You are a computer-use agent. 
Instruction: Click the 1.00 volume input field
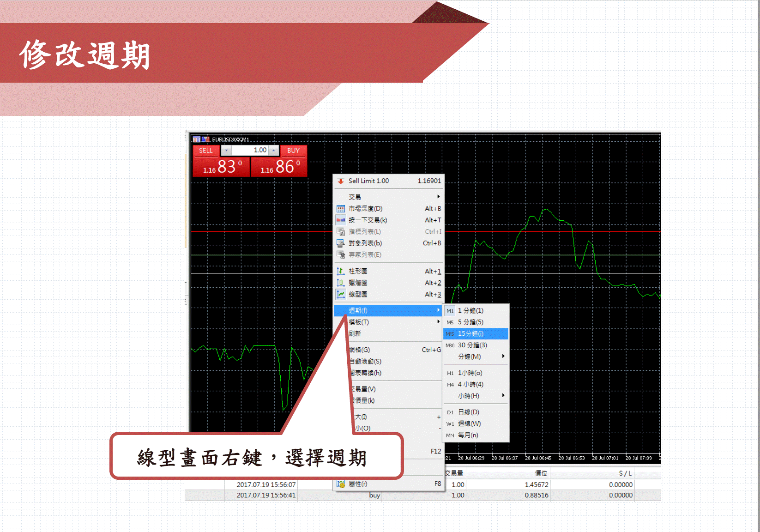(250, 151)
